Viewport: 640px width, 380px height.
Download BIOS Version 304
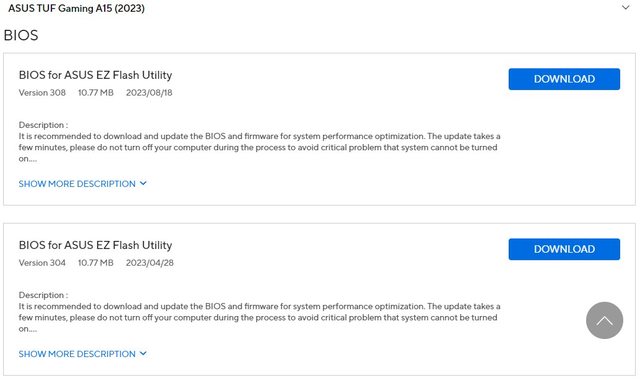pyautogui.click(x=564, y=249)
